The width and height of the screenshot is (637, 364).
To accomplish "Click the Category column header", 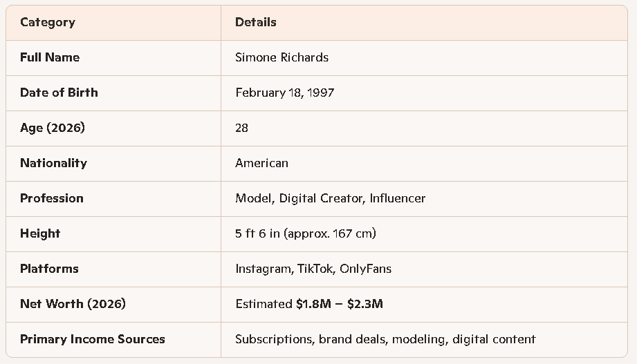I will [48, 22].
